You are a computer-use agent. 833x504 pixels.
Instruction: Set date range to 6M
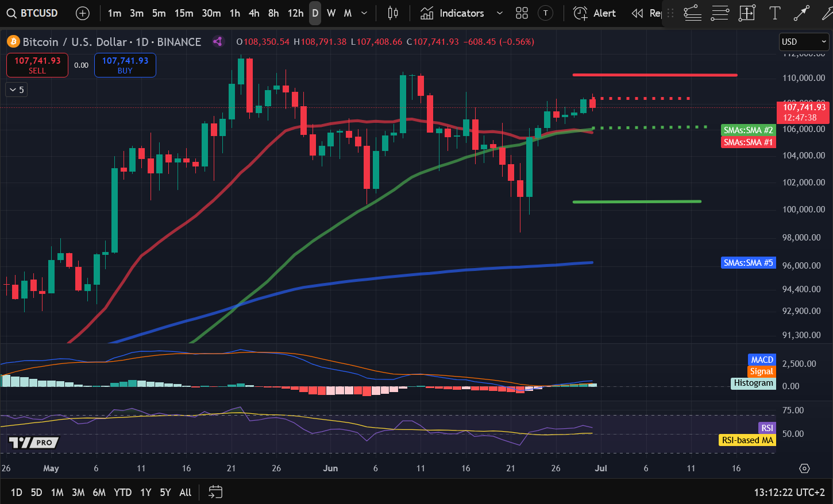99,492
